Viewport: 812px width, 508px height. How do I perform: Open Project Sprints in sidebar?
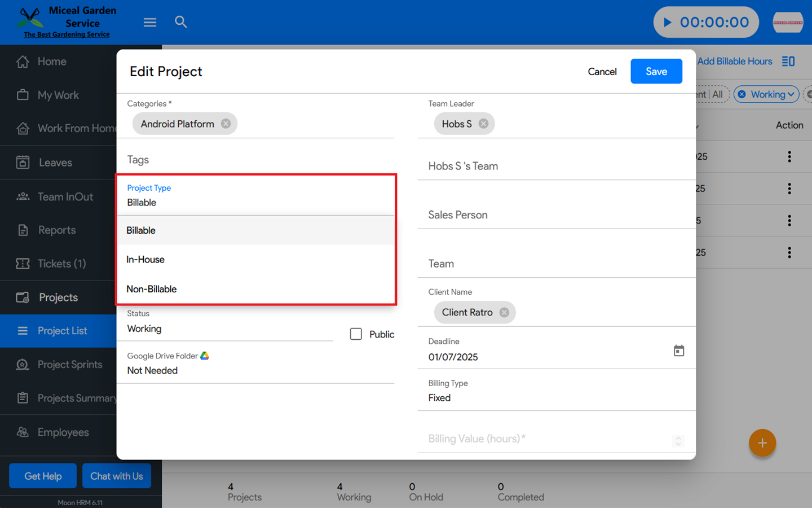pyautogui.click(x=70, y=365)
